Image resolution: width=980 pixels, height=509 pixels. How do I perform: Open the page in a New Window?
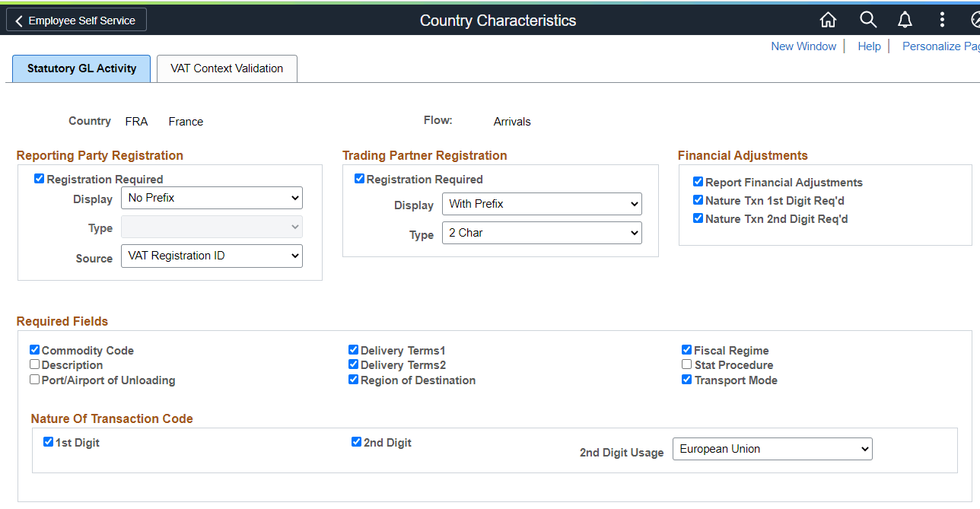click(x=803, y=46)
